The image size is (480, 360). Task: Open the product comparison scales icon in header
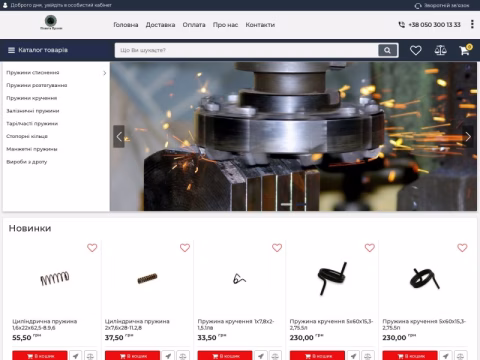point(440,50)
